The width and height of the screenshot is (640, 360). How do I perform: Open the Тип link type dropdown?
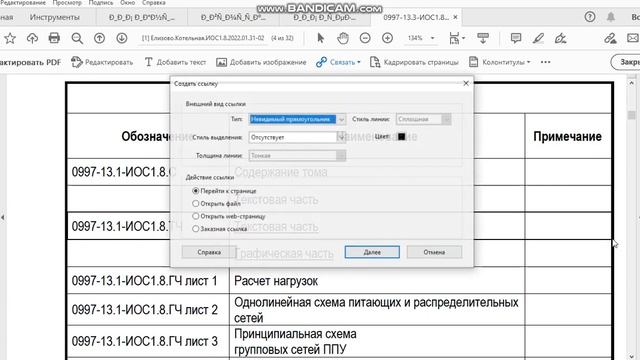pyautogui.click(x=298, y=119)
